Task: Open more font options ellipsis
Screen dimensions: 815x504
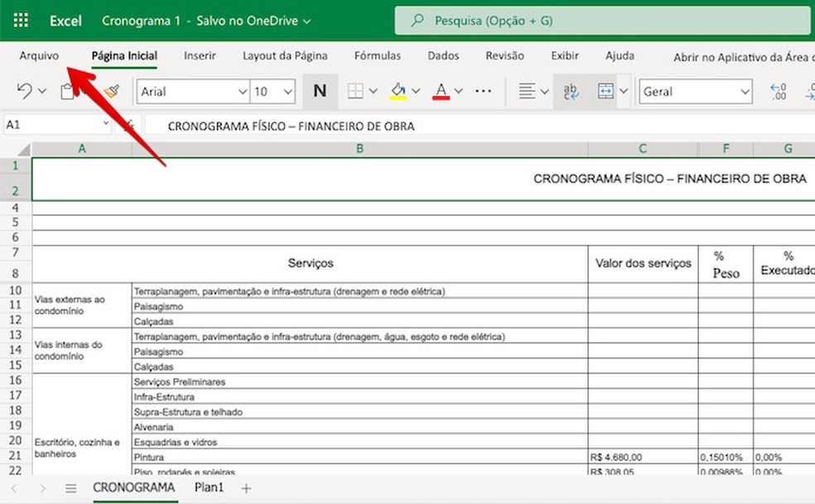Action: [x=484, y=91]
